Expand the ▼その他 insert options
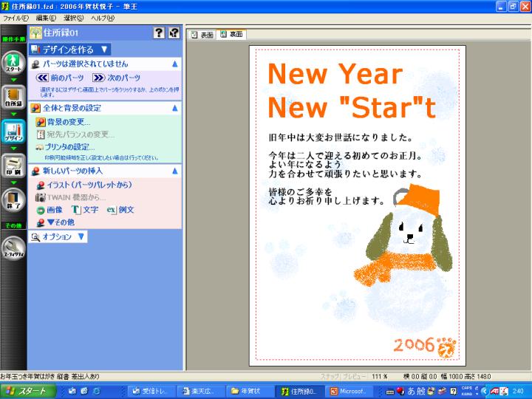532x399 pixels. tap(55, 222)
